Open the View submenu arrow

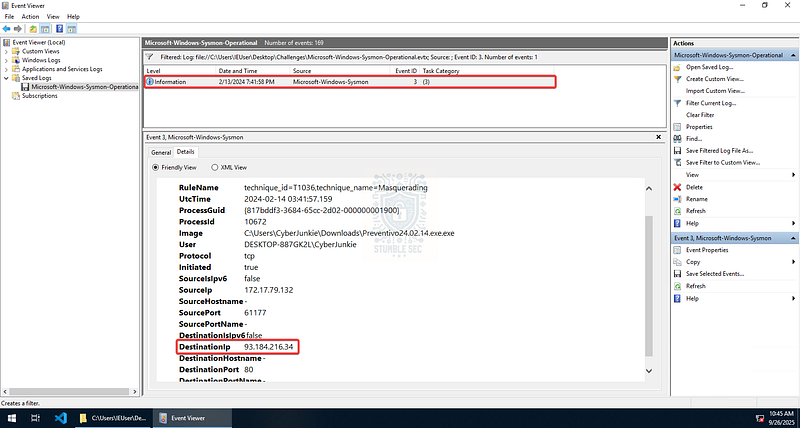coord(793,175)
